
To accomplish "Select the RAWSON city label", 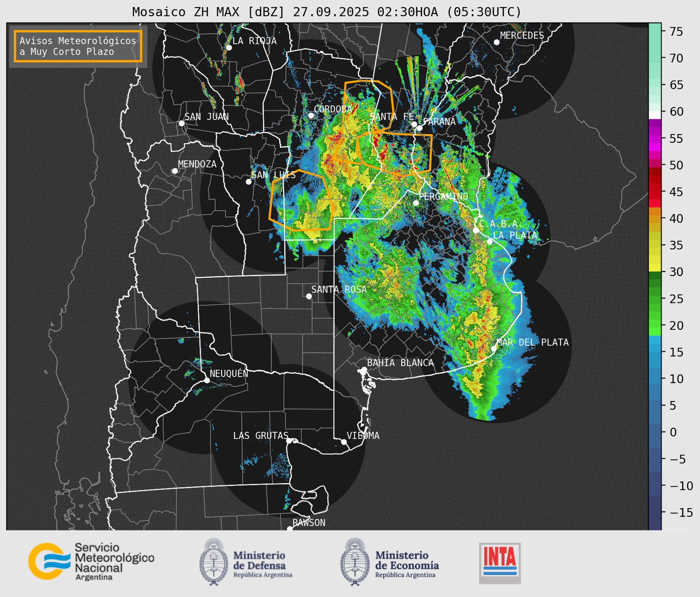I will click(x=309, y=523).
